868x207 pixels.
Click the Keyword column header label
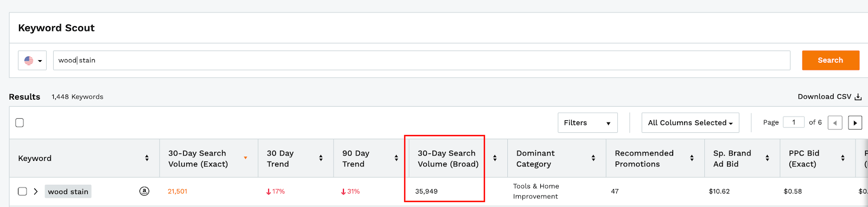point(35,158)
